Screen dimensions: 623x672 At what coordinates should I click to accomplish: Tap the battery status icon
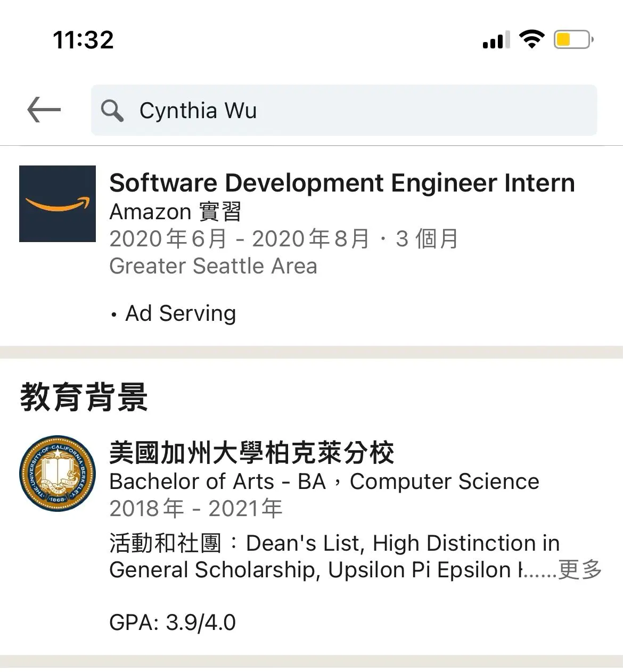tap(573, 40)
